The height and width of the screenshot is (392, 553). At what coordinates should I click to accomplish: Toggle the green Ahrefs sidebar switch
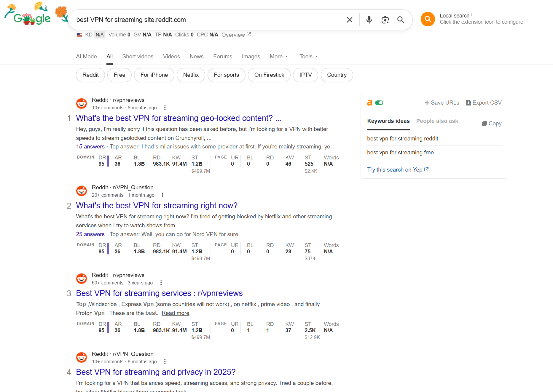tap(379, 103)
